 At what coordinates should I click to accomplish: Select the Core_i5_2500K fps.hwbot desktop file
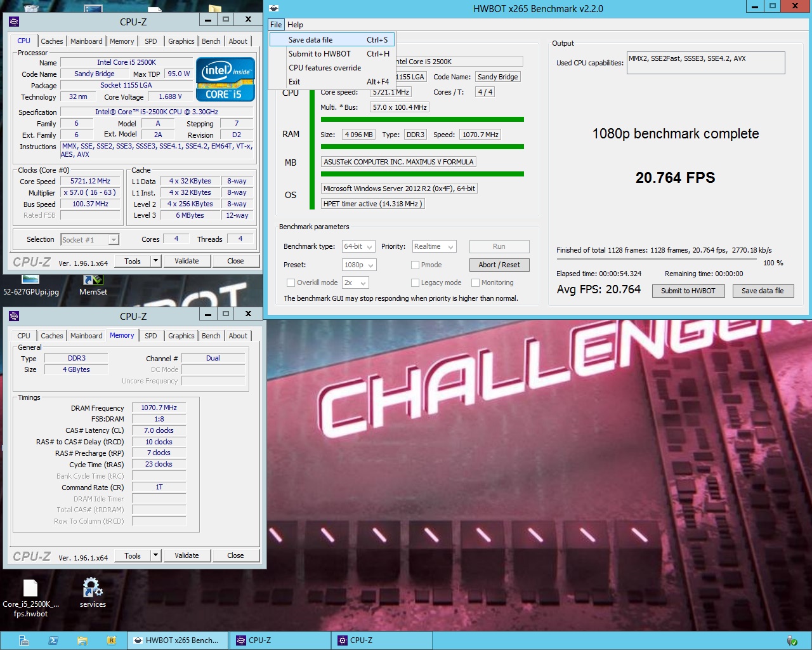click(x=30, y=598)
